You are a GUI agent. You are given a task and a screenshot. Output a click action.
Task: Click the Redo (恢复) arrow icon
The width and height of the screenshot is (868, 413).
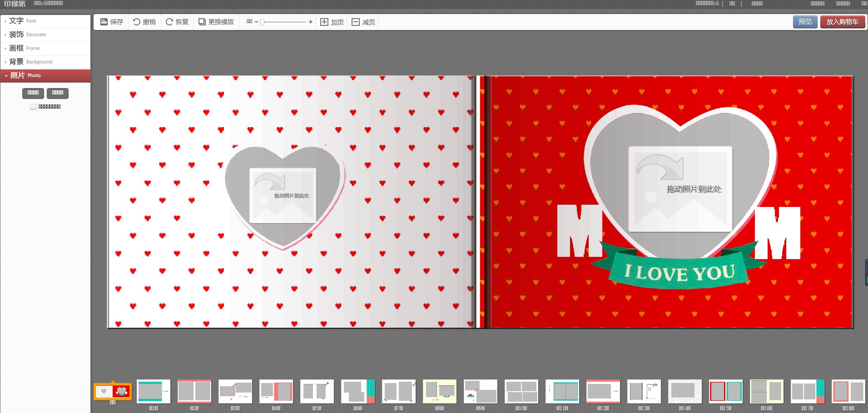point(169,22)
